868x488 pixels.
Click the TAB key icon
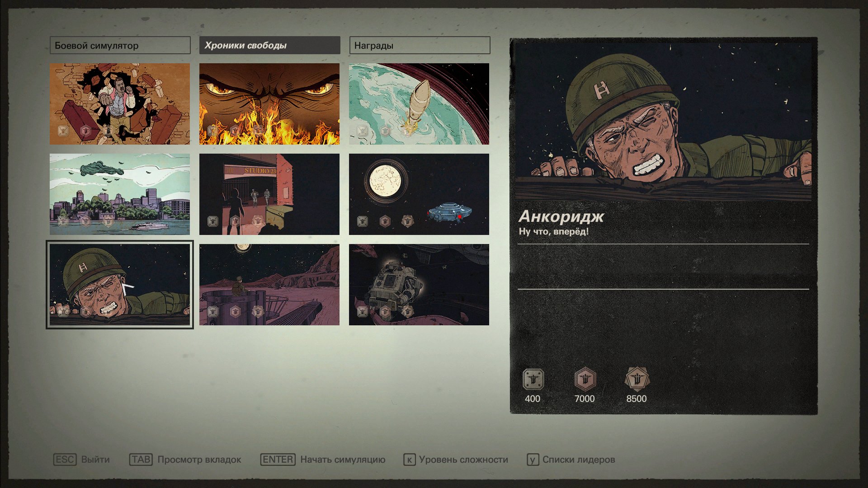tap(141, 460)
